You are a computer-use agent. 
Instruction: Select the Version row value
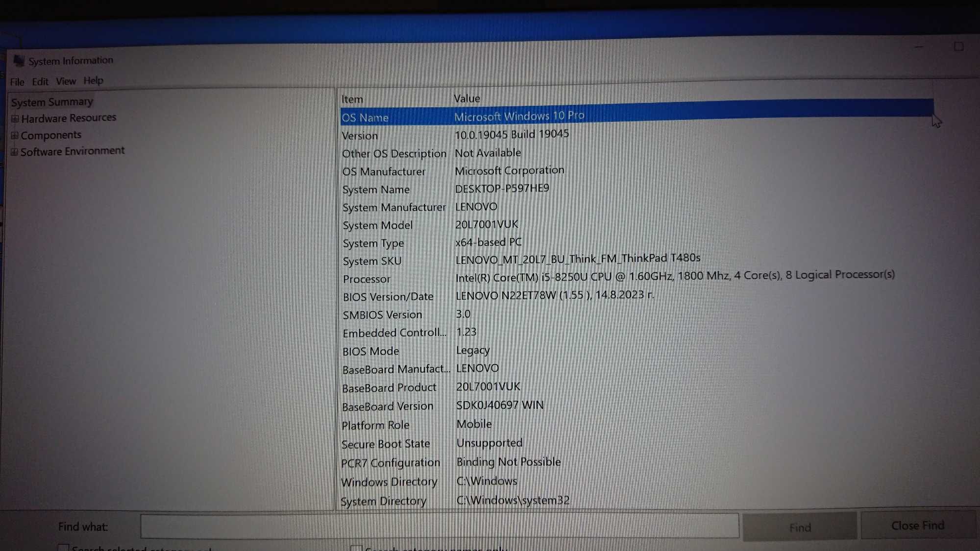[512, 134]
